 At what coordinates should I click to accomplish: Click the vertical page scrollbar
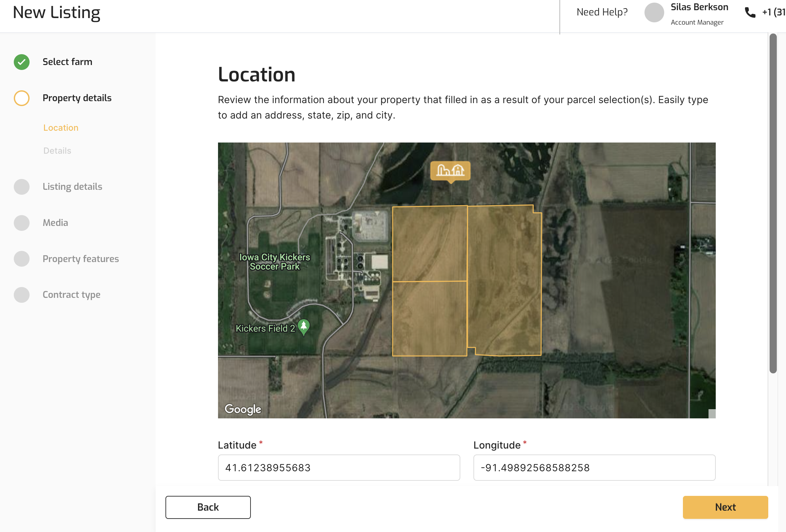pyautogui.click(x=773, y=203)
